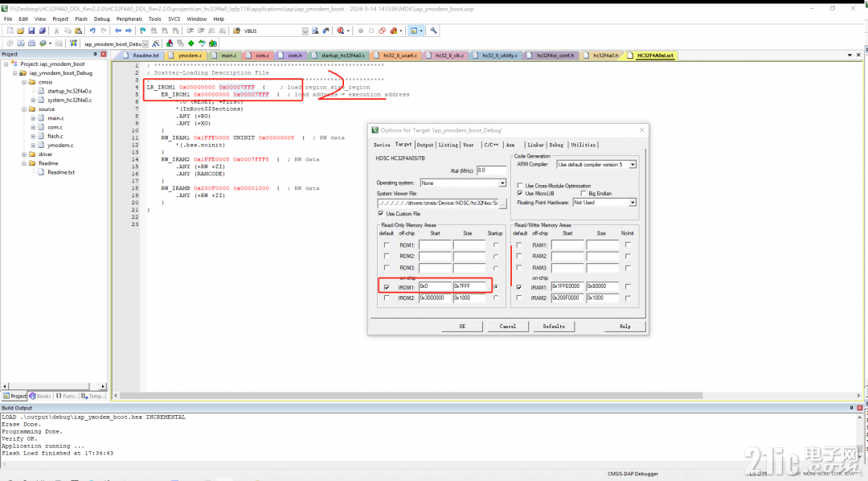Toggle bookmark with the flag icon
The width and height of the screenshot is (868, 481).
coord(143,31)
